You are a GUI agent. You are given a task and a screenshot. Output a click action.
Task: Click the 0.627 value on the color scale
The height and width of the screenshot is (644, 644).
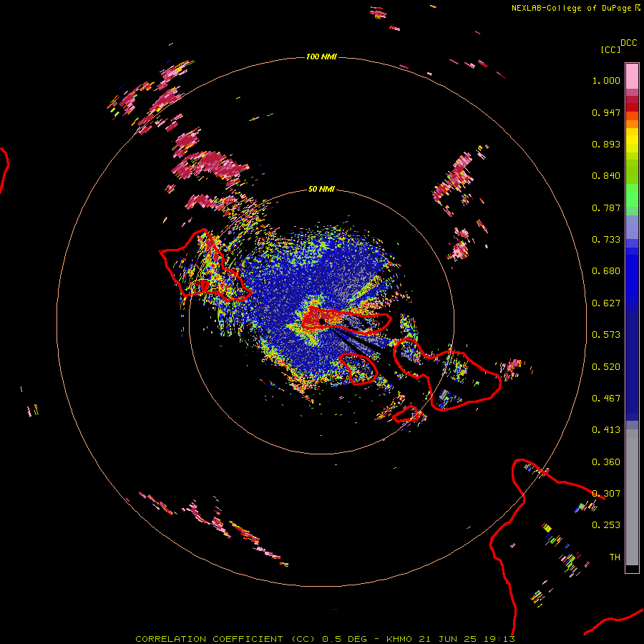point(606,303)
